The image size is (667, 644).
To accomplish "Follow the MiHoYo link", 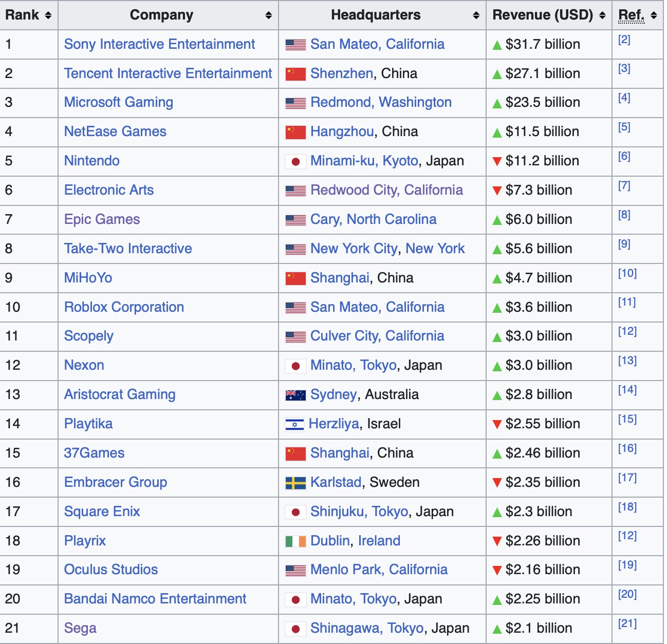I will pyautogui.click(x=88, y=278).
